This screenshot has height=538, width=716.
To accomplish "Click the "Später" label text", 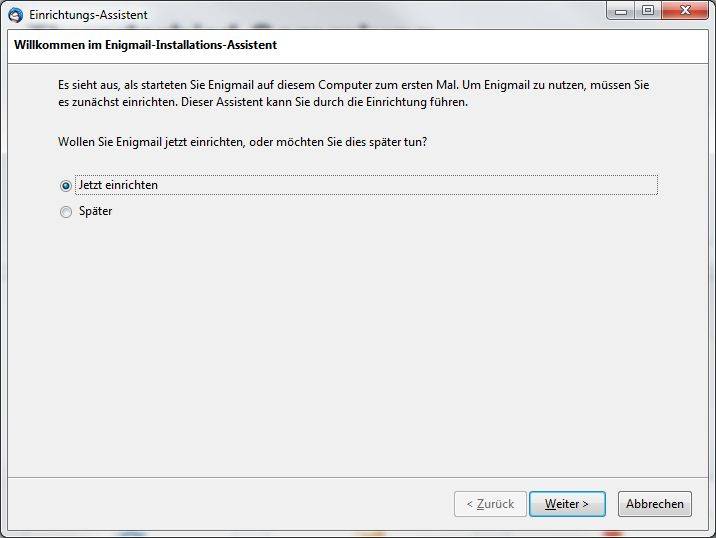I will 95,212.
